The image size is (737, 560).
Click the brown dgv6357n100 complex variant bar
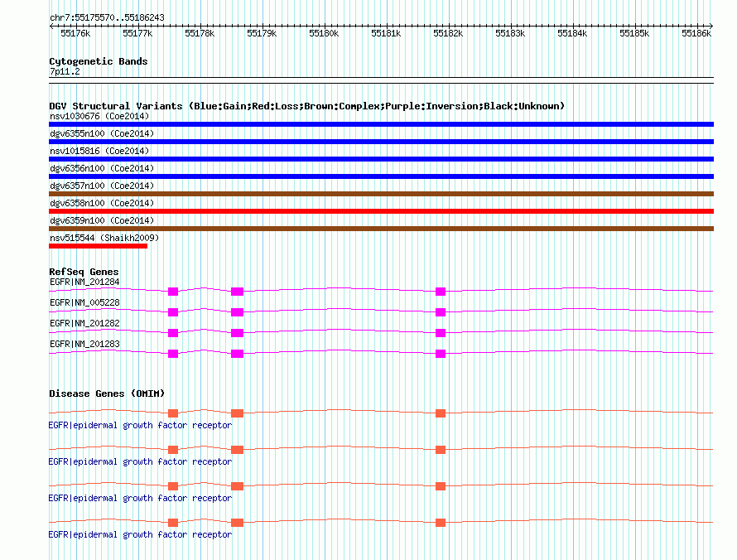(381, 194)
